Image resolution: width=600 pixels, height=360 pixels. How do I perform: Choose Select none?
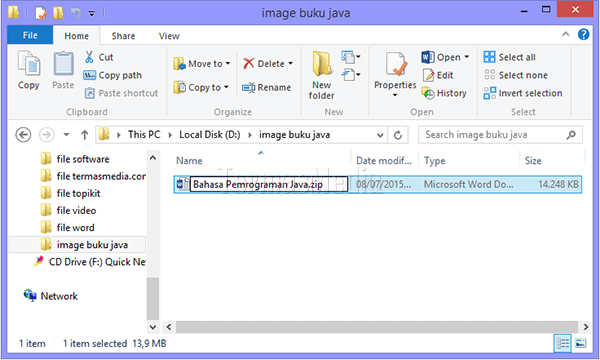point(515,75)
